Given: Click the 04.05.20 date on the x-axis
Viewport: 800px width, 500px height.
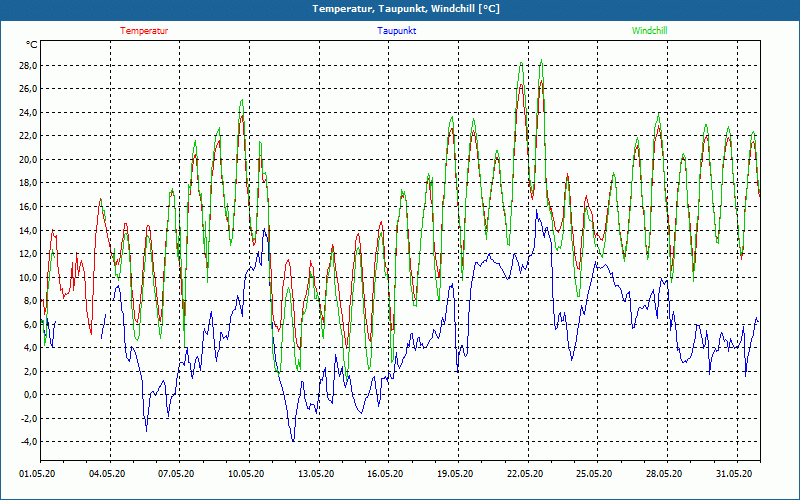Looking at the screenshot, I should click(x=107, y=474).
